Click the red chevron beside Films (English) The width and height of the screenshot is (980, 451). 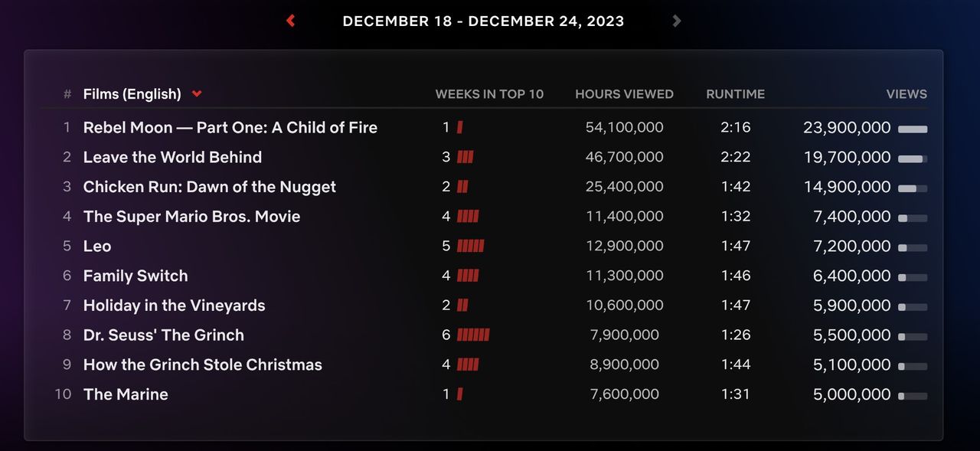tap(197, 94)
